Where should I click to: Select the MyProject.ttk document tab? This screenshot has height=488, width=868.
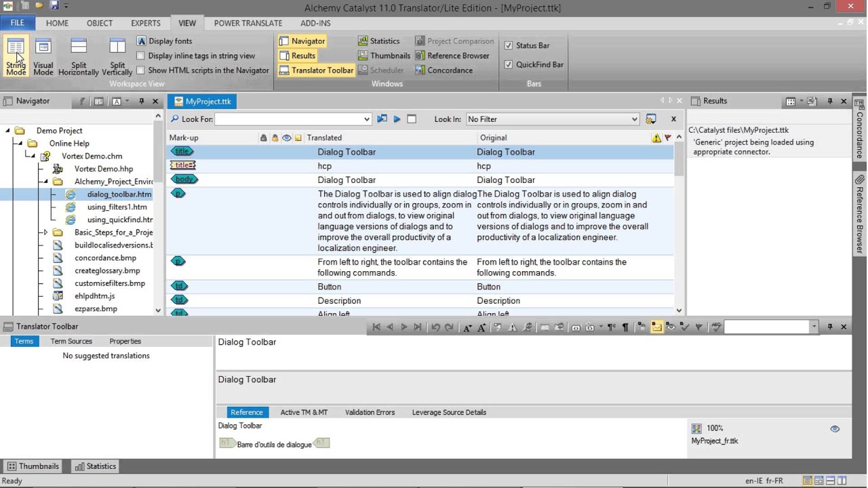tap(202, 102)
